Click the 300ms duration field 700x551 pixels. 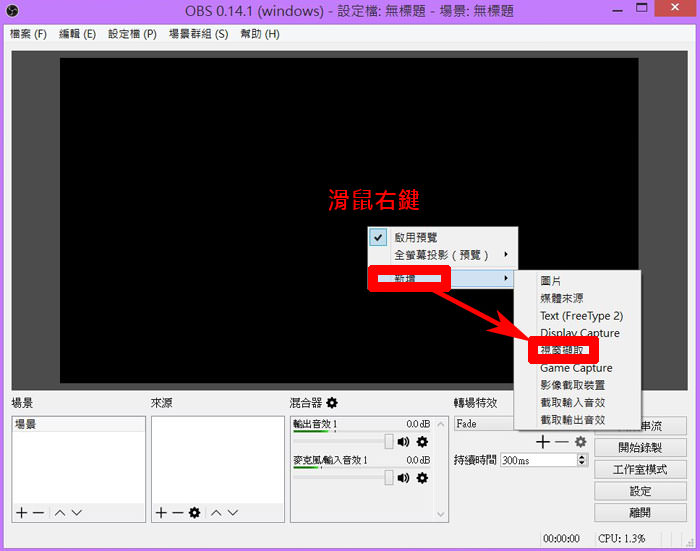coord(538,460)
